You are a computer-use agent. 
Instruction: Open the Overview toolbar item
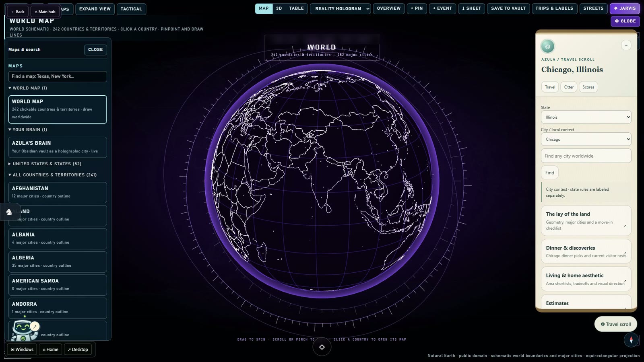[389, 8]
